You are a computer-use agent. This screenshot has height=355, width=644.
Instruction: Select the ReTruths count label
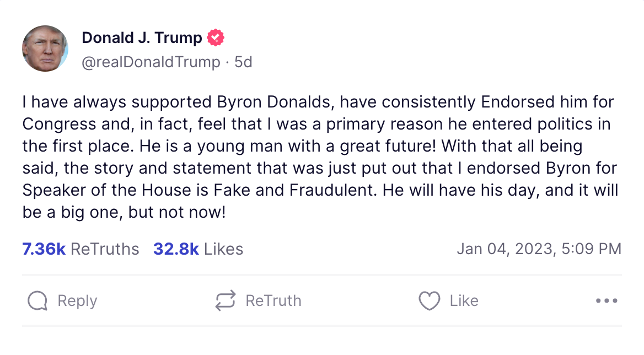click(x=105, y=249)
